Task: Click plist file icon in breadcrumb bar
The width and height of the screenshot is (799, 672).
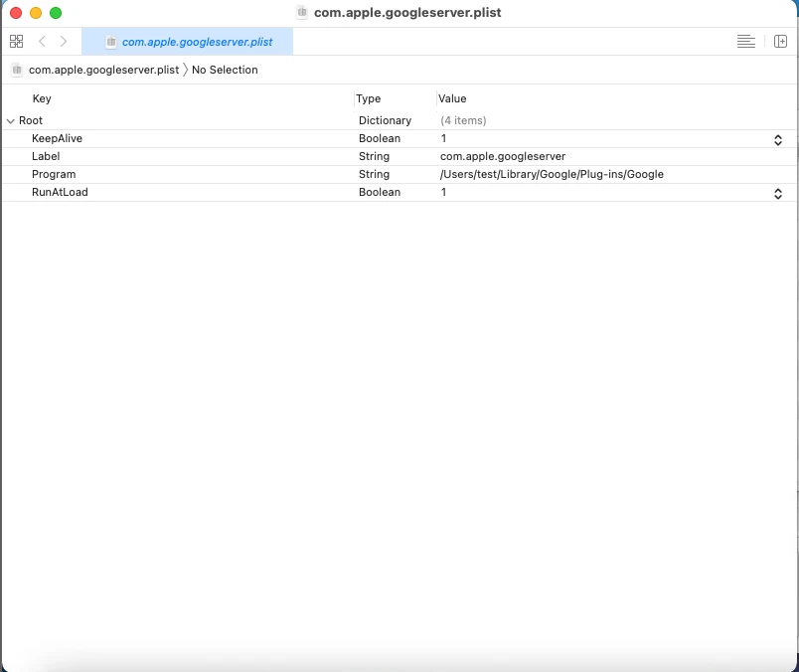Action: click(17, 70)
